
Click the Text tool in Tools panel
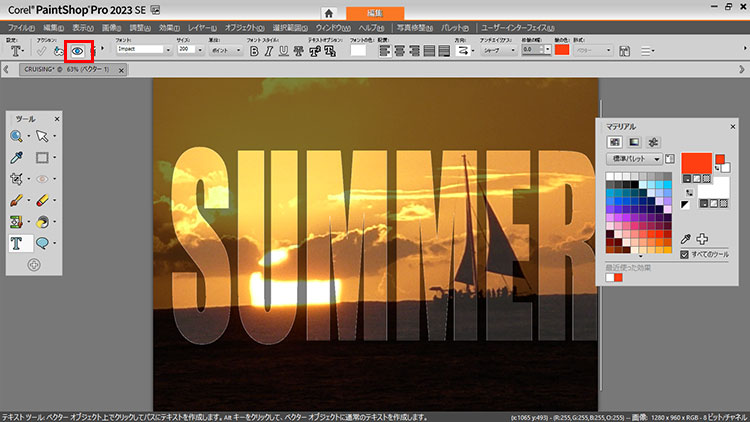click(x=18, y=243)
